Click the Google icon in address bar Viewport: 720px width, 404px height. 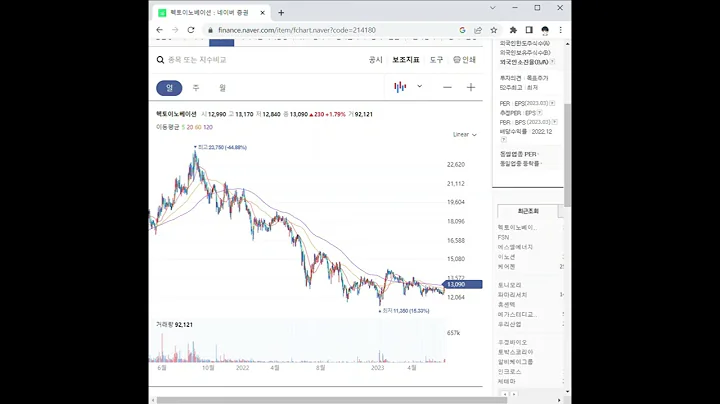pyautogui.click(x=462, y=30)
